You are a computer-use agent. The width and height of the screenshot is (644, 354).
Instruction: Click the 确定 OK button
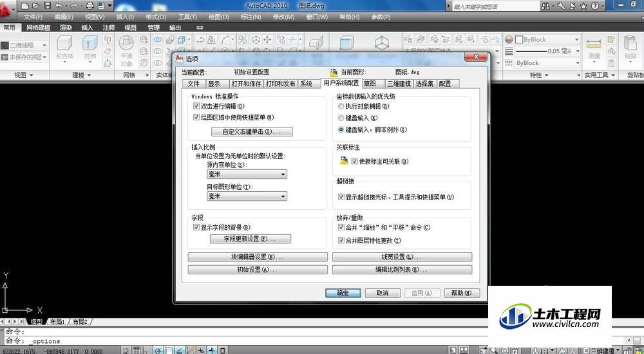[x=343, y=293]
